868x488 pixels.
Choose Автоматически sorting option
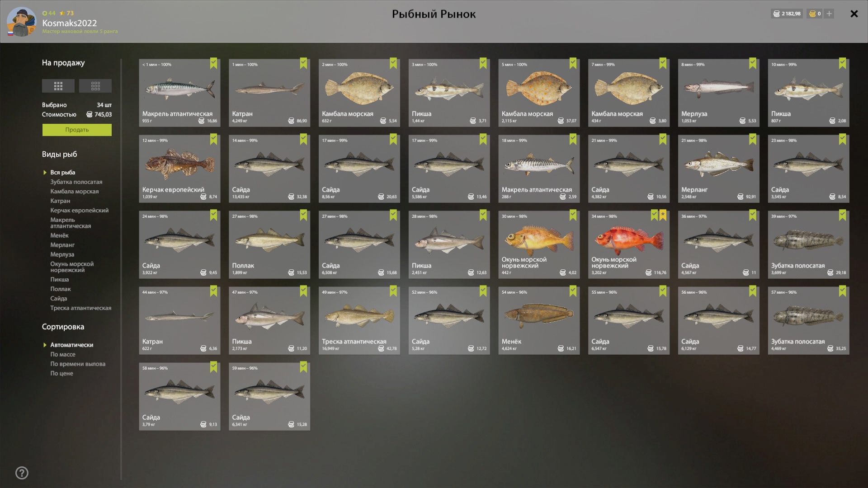click(72, 345)
